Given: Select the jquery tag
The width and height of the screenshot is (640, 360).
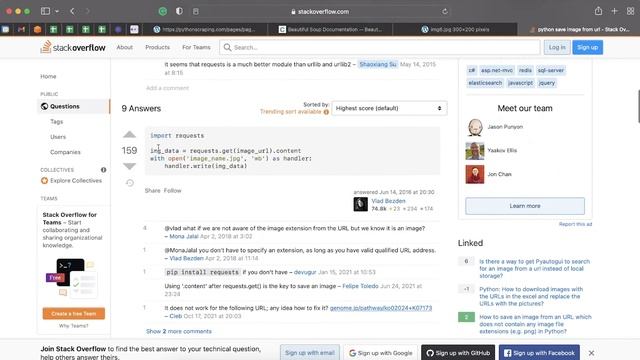Looking at the screenshot, I should [x=547, y=83].
